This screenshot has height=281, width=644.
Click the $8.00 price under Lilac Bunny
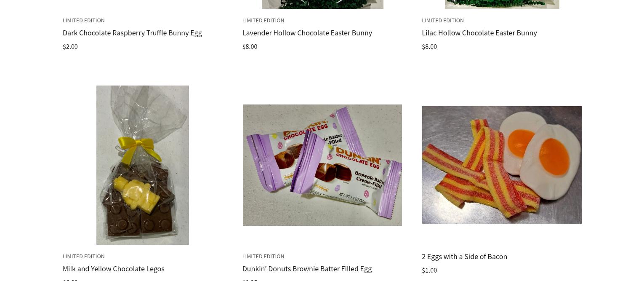click(429, 47)
